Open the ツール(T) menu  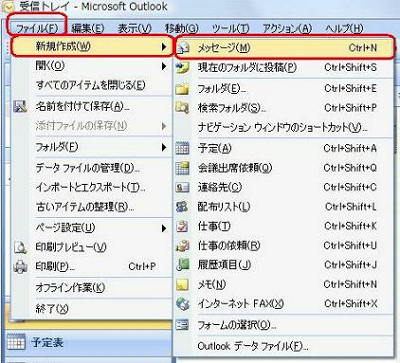(x=230, y=29)
